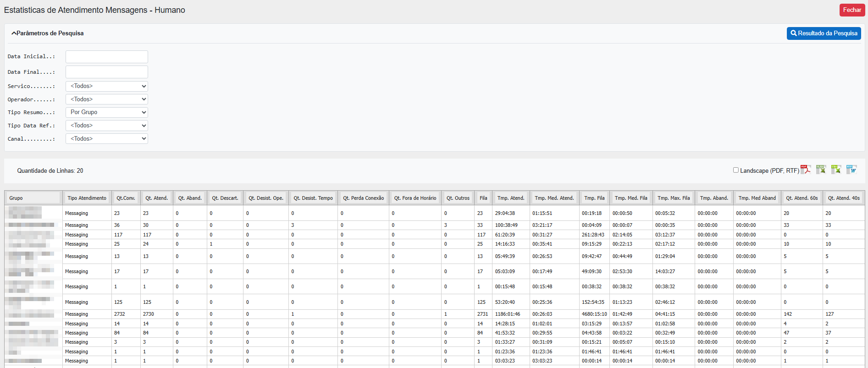Open the Servico dropdown

pos(106,86)
